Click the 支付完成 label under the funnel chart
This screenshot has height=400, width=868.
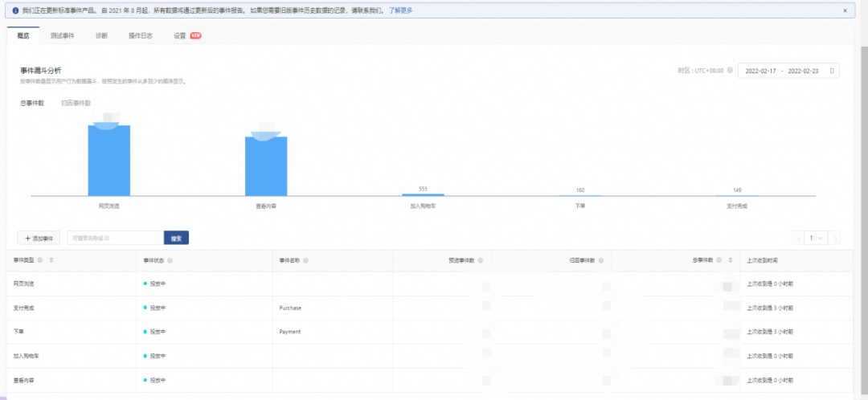click(737, 206)
